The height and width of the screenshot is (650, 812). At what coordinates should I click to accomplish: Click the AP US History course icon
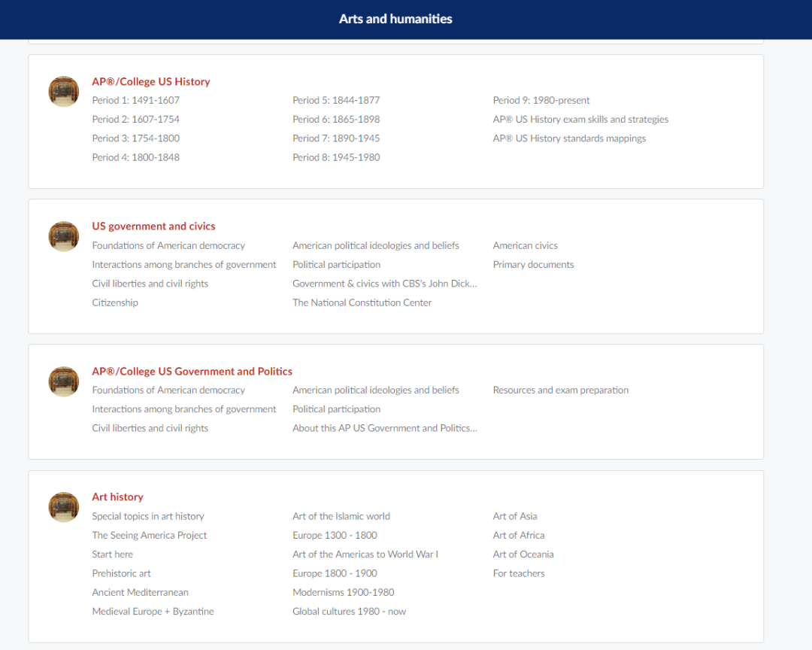click(64, 92)
